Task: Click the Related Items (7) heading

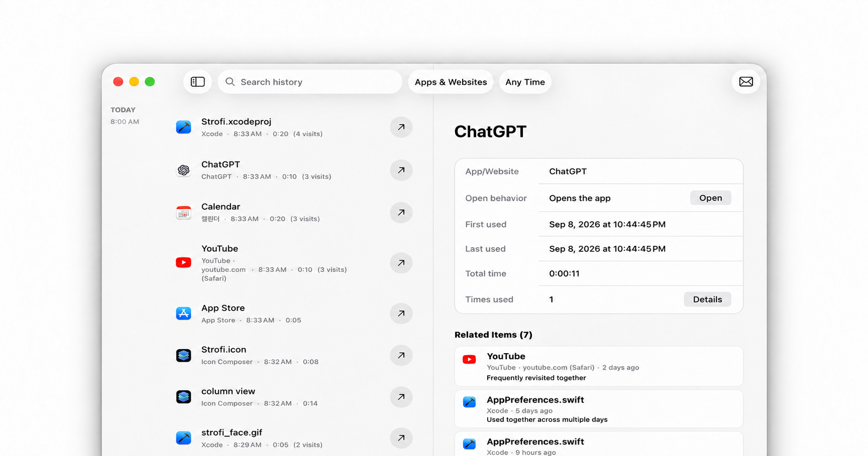Action: (493, 335)
